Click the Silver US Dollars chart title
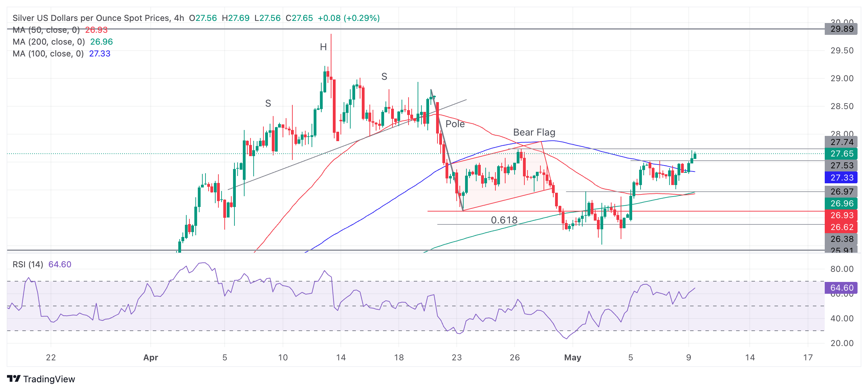868x391 pixels. point(91,18)
